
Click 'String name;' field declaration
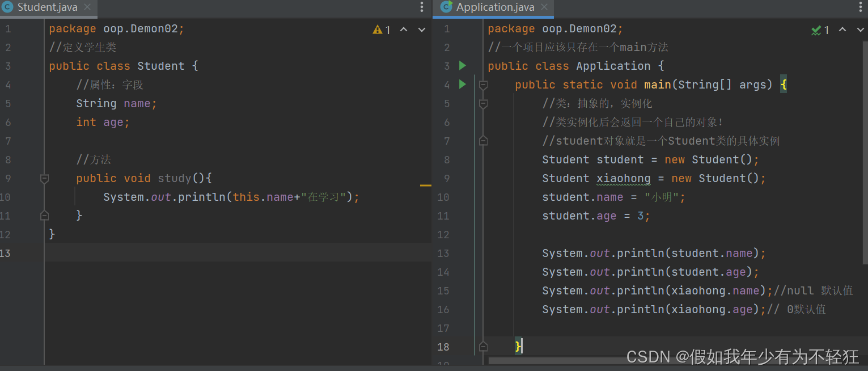tap(116, 103)
